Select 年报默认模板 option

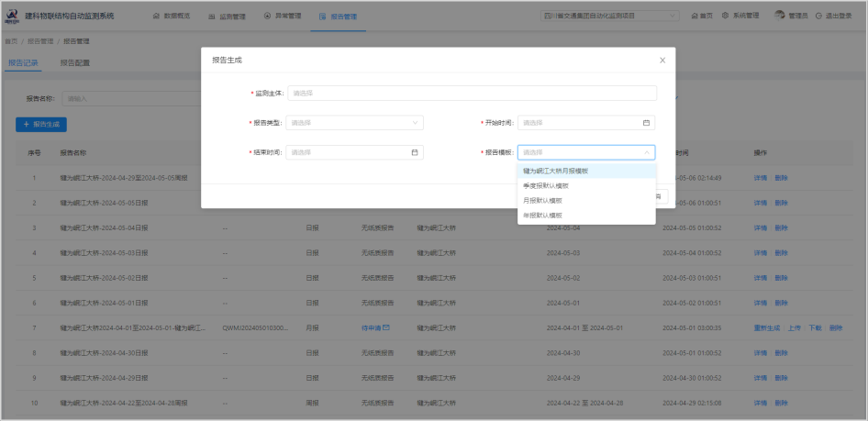tap(587, 216)
